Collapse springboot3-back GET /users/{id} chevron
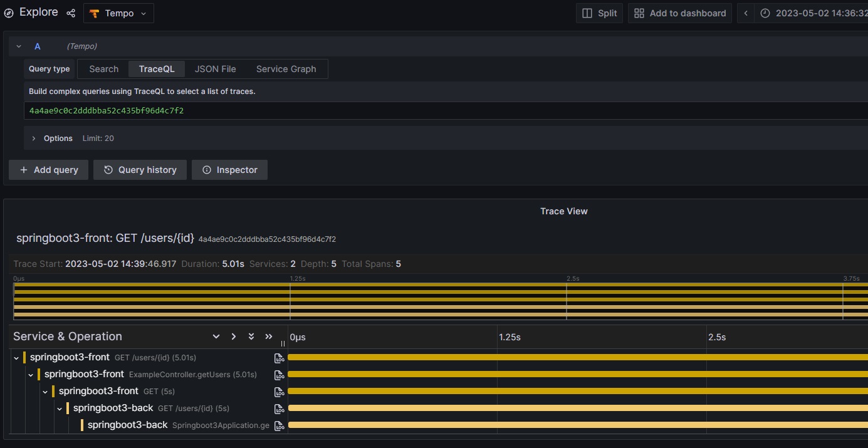 click(60, 409)
